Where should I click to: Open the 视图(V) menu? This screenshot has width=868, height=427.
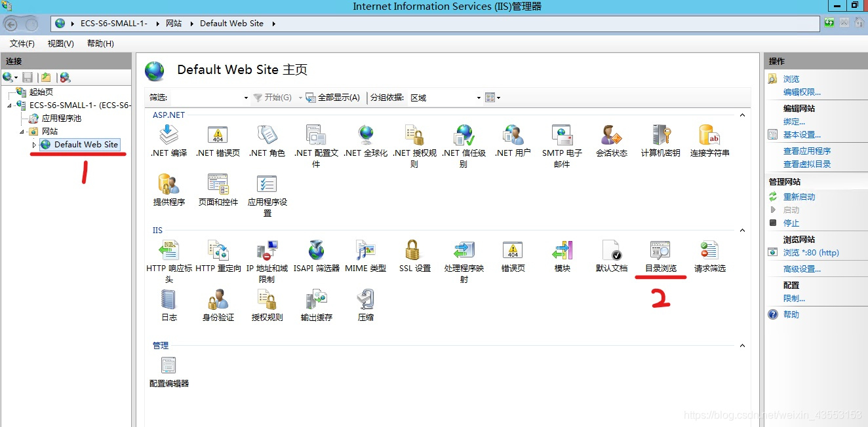[x=60, y=44]
